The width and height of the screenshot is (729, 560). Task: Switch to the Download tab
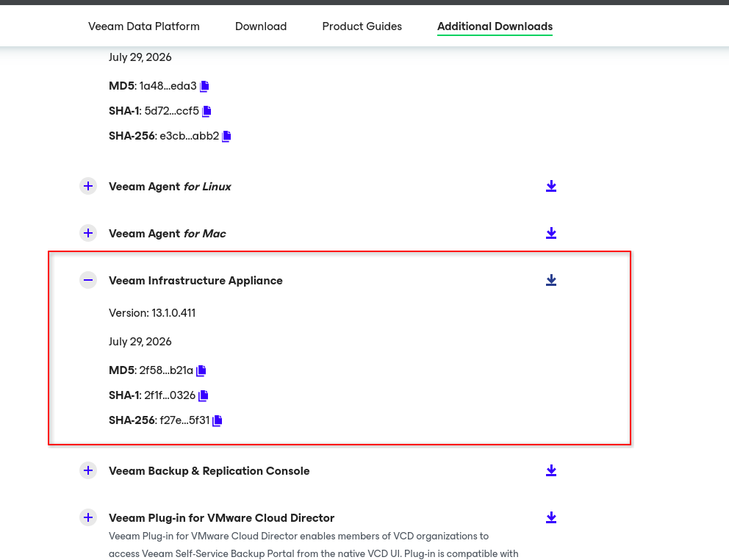(x=261, y=26)
